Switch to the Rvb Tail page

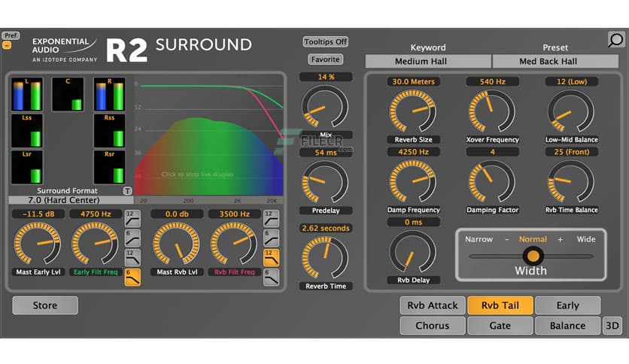tap(500, 305)
